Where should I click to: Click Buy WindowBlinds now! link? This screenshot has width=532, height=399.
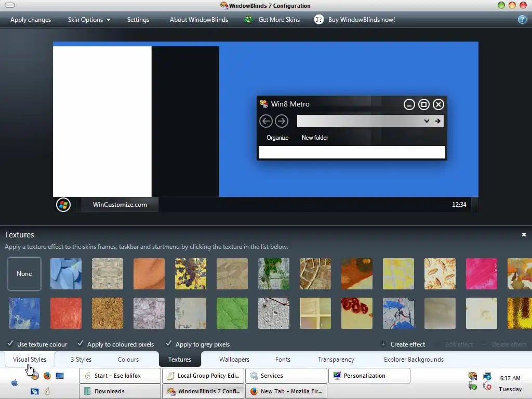(x=362, y=20)
